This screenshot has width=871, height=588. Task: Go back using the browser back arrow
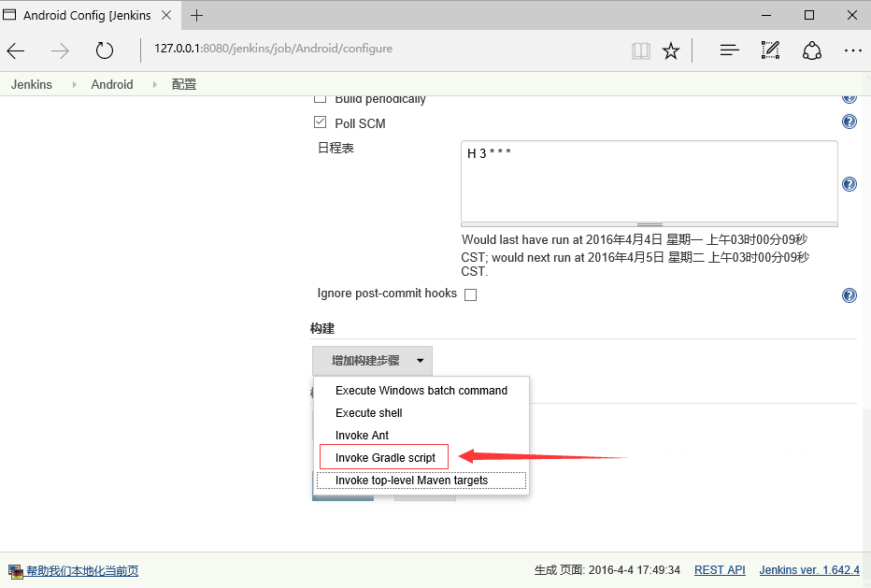tap(16, 50)
